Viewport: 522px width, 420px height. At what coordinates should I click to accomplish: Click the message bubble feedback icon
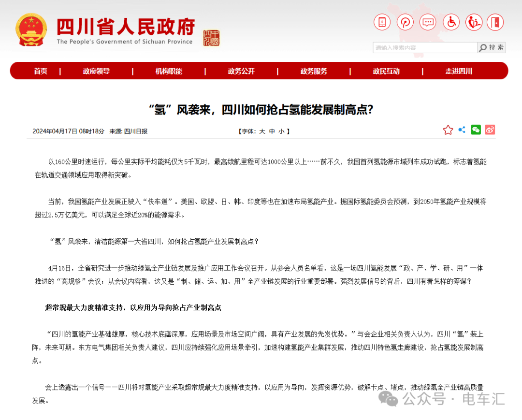click(428, 22)
